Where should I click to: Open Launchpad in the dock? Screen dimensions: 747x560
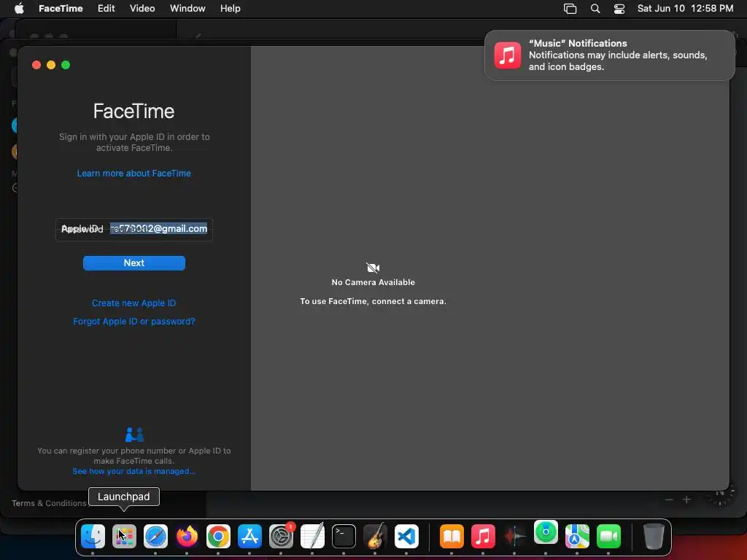click(124, 536)
